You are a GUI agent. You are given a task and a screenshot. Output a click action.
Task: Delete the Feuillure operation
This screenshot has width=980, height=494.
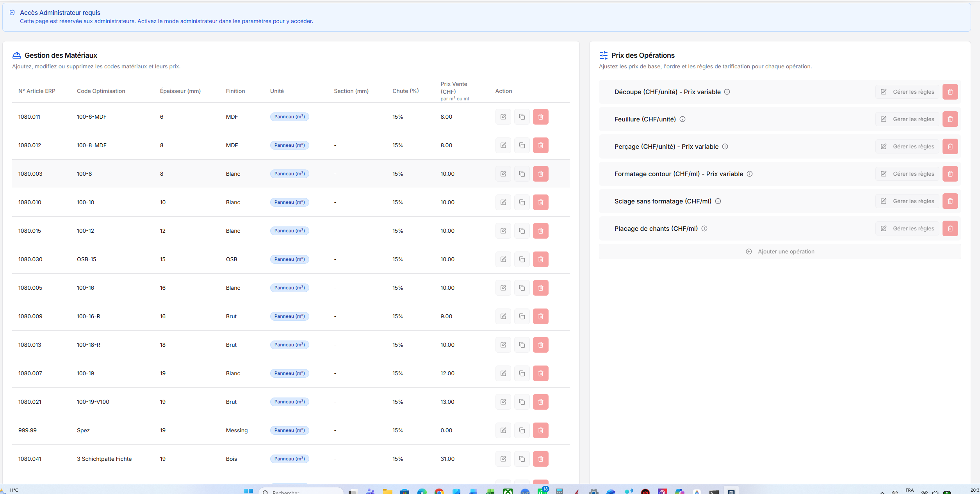click(950, 119)
